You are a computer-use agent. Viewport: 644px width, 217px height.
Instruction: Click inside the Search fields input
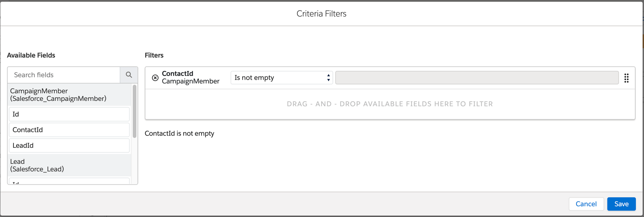(64, 75)
